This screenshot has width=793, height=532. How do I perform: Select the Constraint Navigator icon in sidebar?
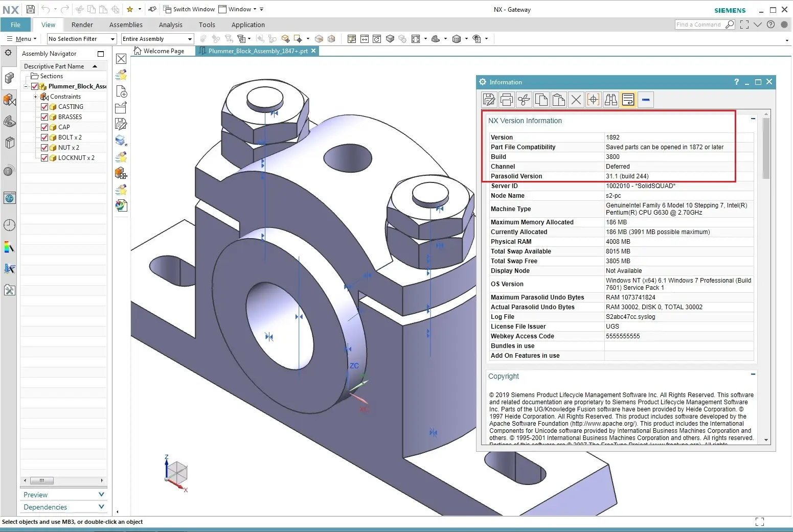(9, 100)
